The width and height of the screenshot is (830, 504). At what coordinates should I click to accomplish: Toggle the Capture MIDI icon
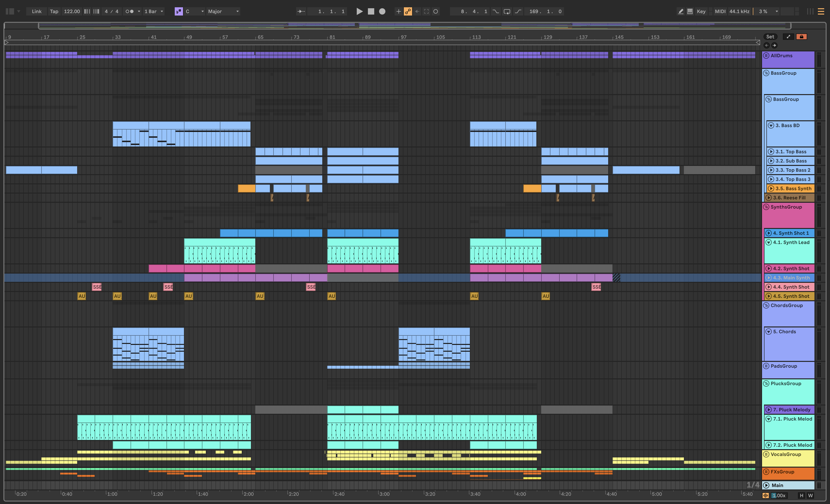[426, 11]
